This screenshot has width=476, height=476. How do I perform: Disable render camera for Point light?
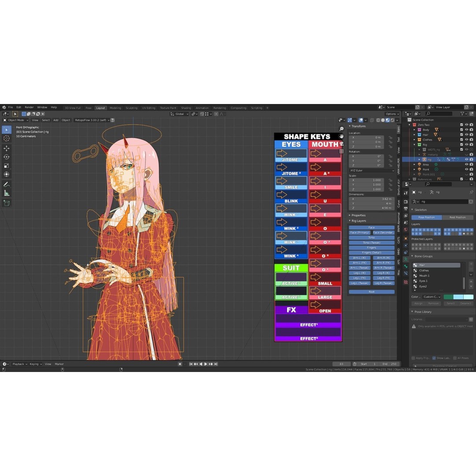click(x=472, y=169)
